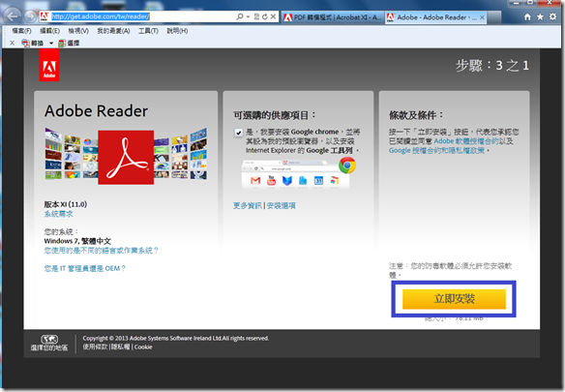Uncheck the install Google Chrome offer checkbox

(239, 133)
